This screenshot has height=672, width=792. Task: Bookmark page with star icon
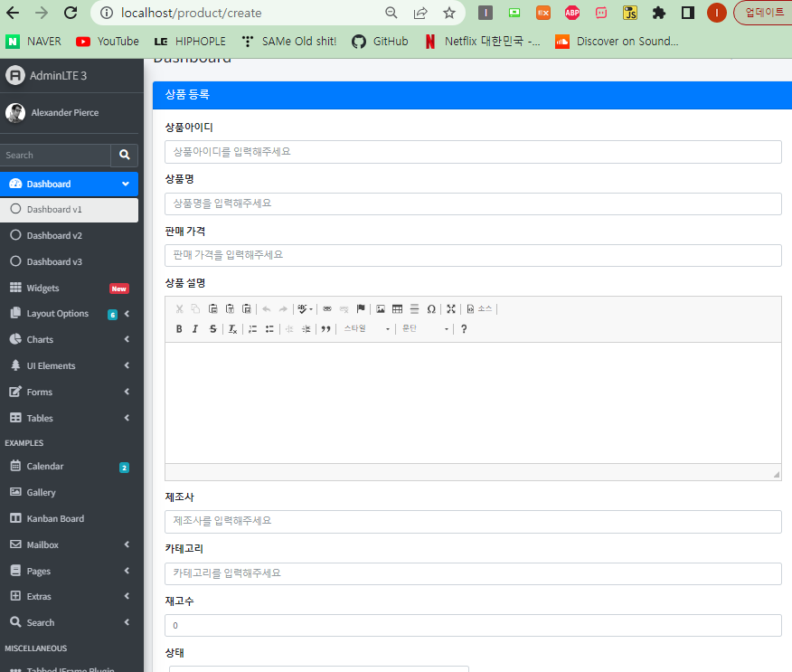pyautogui.click(x=449, y=13)
